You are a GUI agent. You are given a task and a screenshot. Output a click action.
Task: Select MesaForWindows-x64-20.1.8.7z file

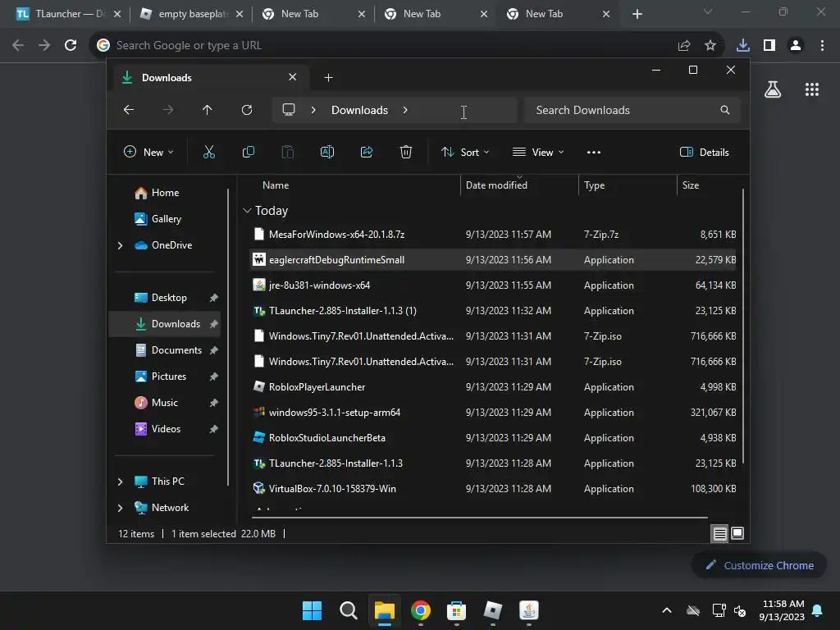493,235
